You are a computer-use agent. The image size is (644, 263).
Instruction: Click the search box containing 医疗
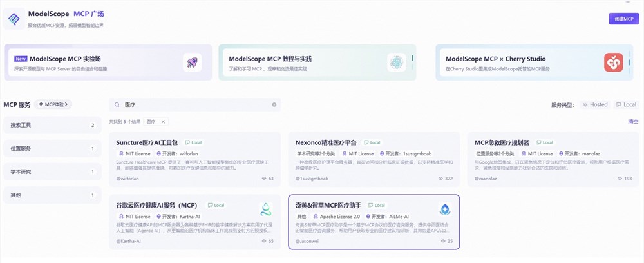[x=195, y=105]
